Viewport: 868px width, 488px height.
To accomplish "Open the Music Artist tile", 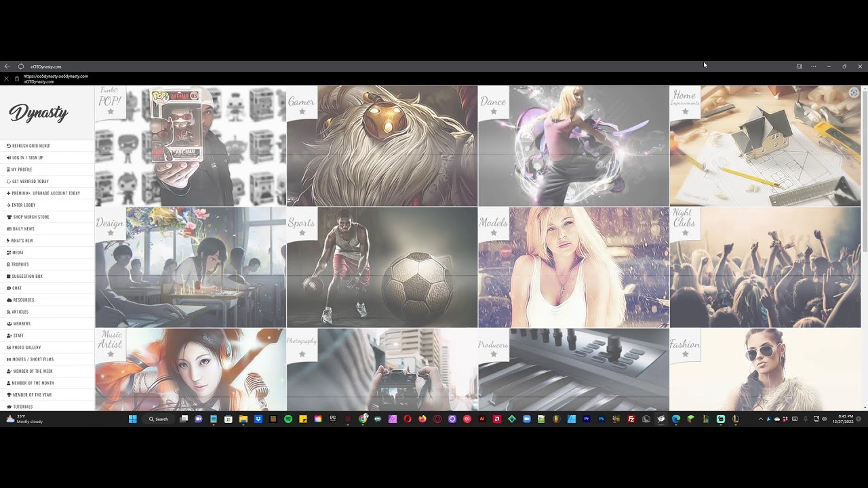I will pyautogui.click(x=191, y=369).
